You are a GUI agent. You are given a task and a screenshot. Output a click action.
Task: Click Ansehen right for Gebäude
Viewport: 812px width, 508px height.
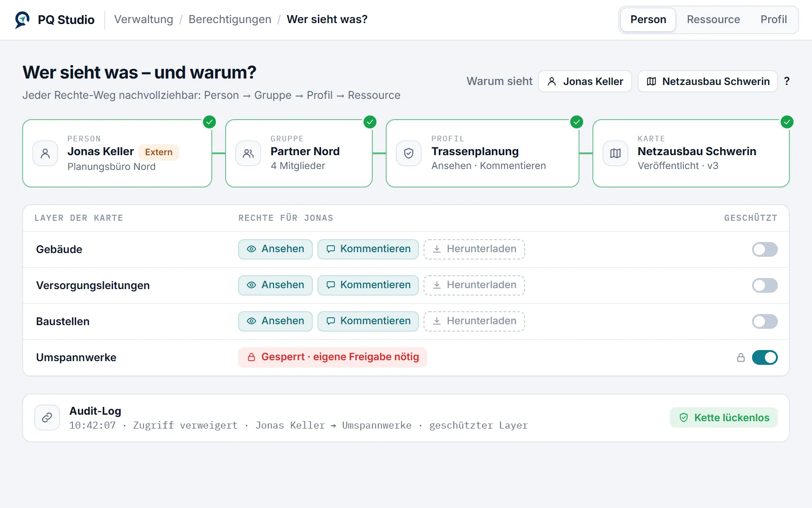tap(275, 249)
